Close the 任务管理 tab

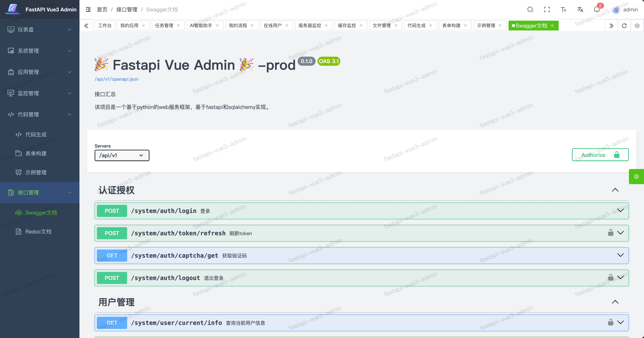pyautogui.click(x=178, y=26)
